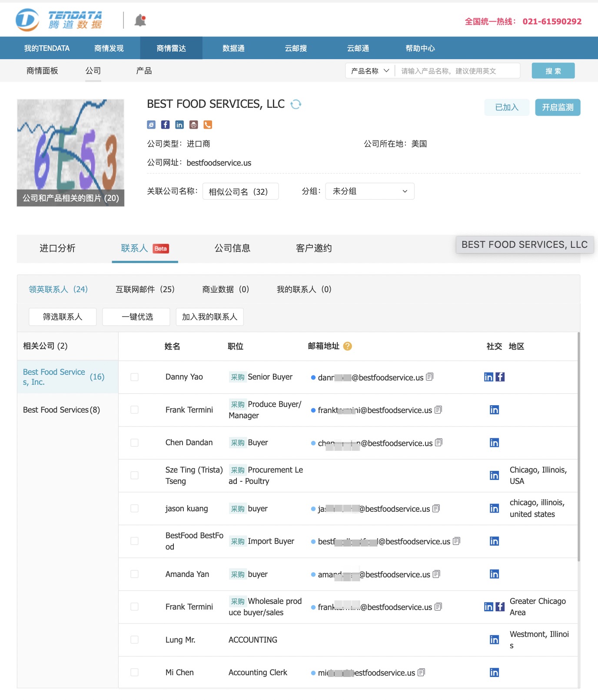Screen dimensions: 598x700
Task: Click the notification bell icon
Action: coord(140,20)
